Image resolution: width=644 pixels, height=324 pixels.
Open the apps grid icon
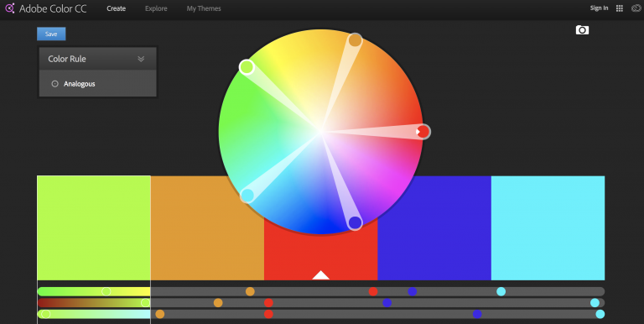click(620, 8)
